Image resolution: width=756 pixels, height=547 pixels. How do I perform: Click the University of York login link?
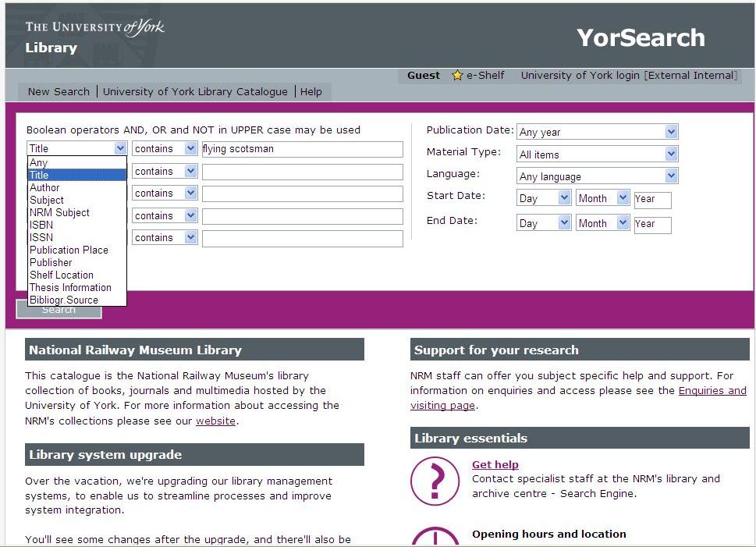coord(580,75)
